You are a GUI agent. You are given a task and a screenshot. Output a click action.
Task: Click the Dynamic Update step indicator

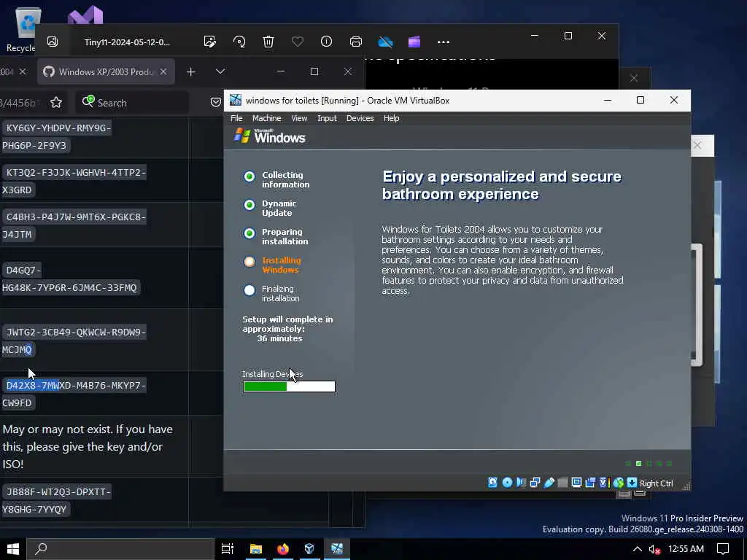coord(249,205)
